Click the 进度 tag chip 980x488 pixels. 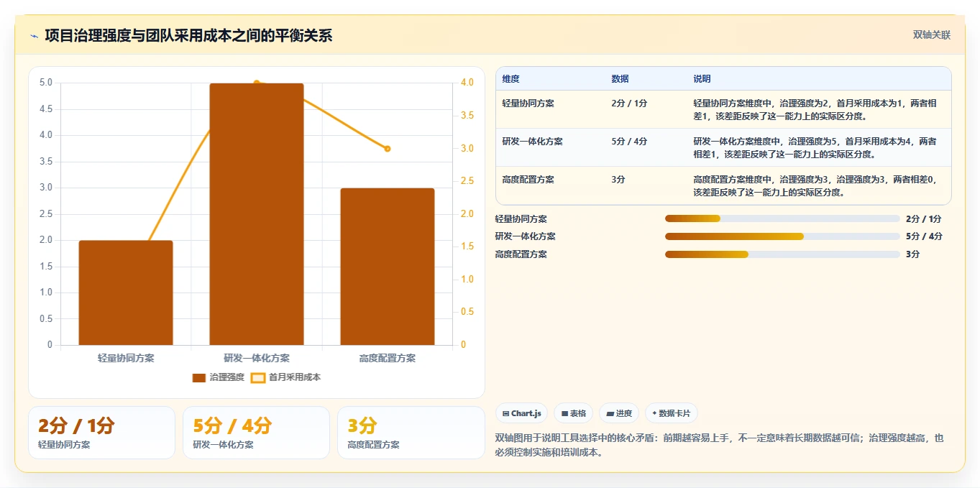619,413
